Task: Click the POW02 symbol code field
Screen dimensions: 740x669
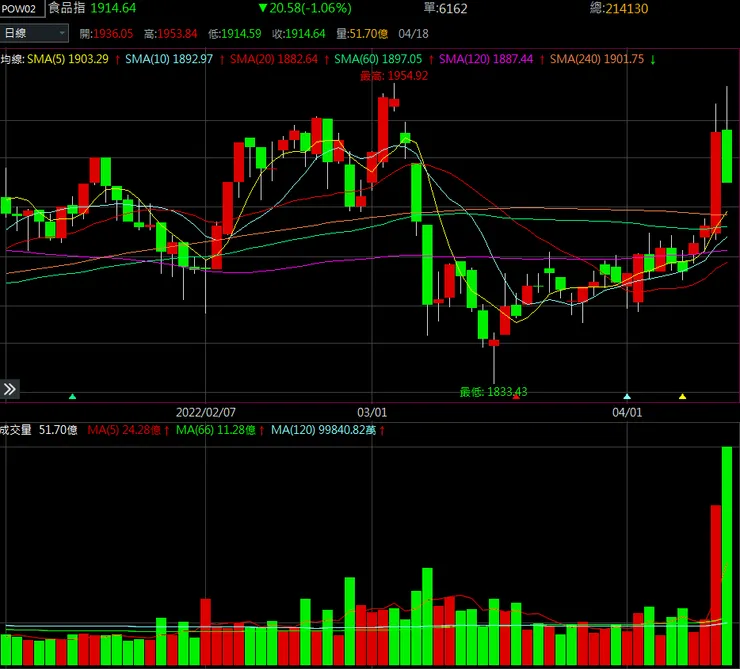Action: 22,8
